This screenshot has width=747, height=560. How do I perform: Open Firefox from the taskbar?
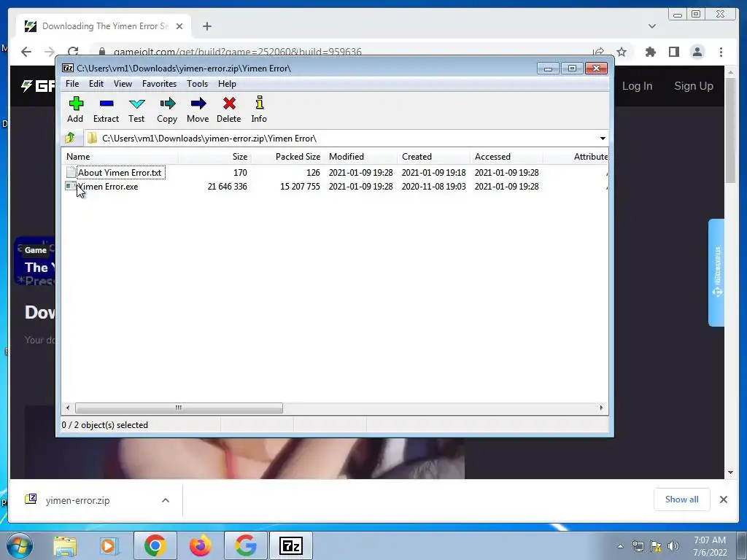coord(200,545)
